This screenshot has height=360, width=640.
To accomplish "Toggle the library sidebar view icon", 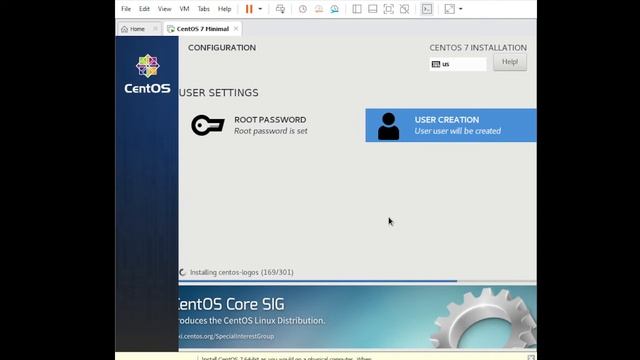I will click(357, 9).
